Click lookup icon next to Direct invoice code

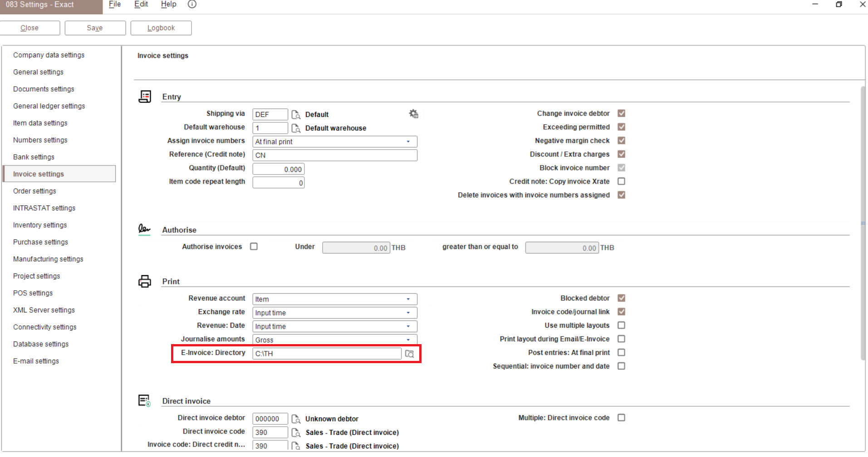pyautogui.click(x=296, y=433)
